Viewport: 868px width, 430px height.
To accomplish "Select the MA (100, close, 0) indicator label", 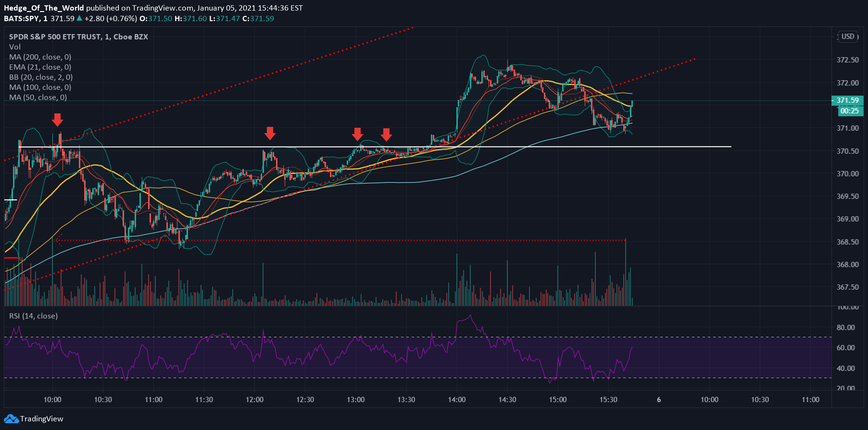I will point(40,87).
